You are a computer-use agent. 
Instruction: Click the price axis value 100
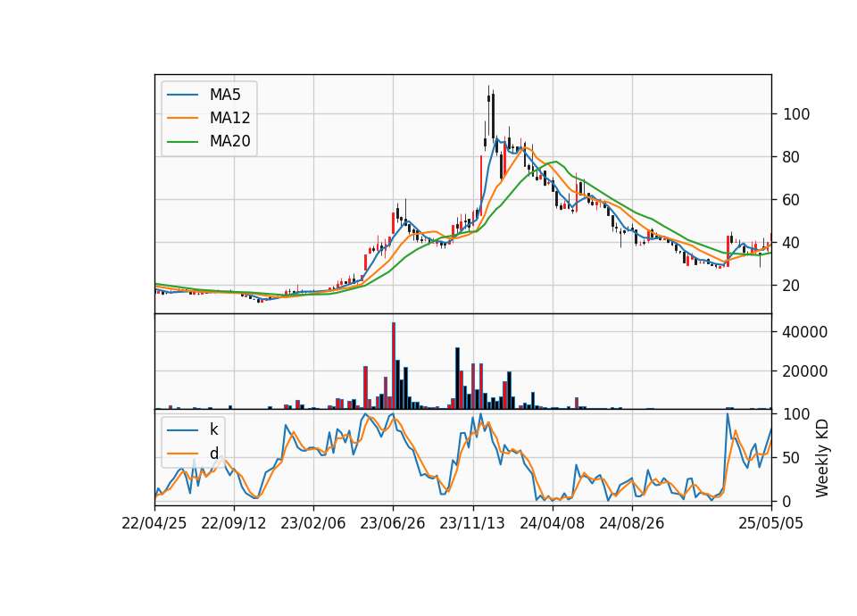796,114
